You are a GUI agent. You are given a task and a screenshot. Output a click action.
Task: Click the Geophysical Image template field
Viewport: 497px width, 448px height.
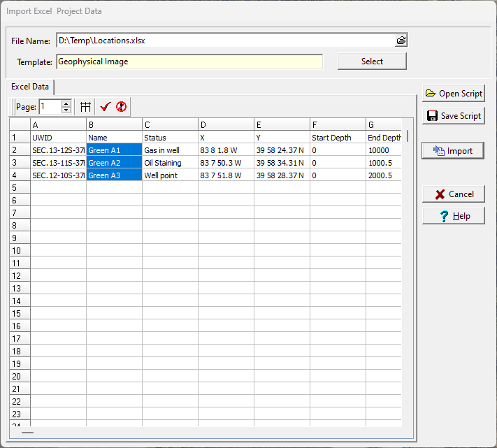coord(189,62)
